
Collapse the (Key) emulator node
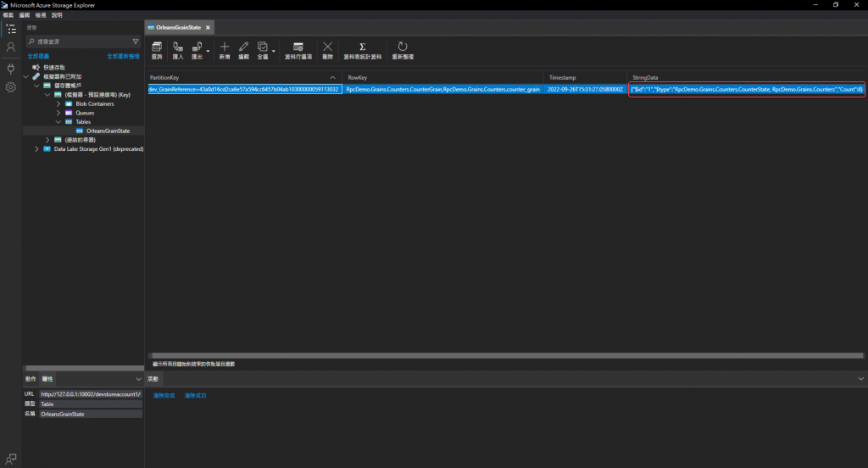(47, 95)
